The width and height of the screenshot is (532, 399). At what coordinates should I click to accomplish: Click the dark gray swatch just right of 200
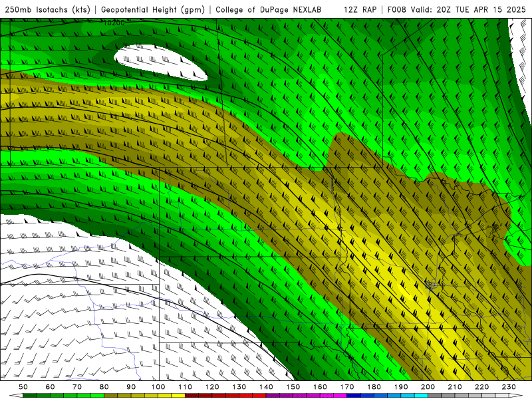tap(435, 395)
